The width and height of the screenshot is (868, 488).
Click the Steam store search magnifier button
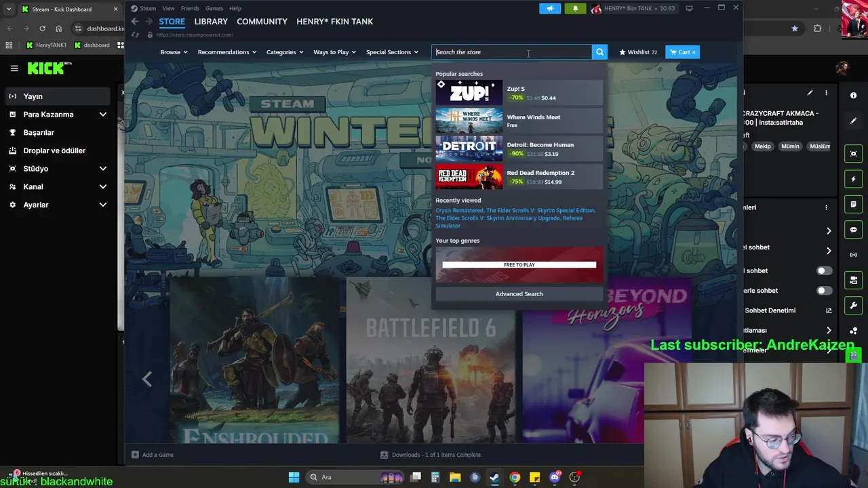599,52
